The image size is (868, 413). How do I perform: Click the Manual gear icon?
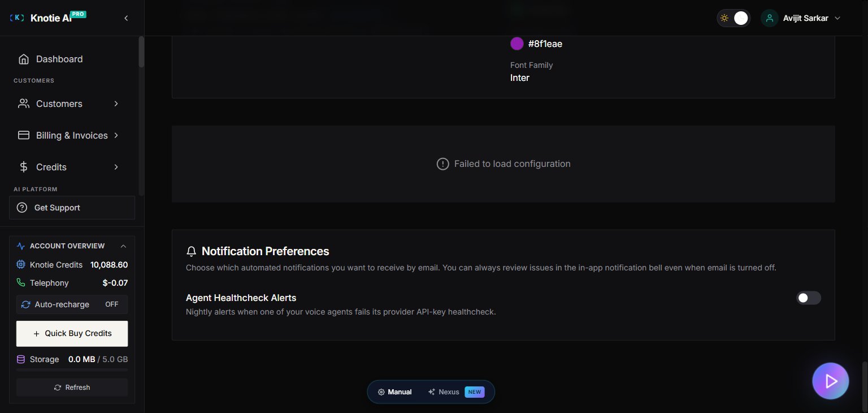coord(381,392)
